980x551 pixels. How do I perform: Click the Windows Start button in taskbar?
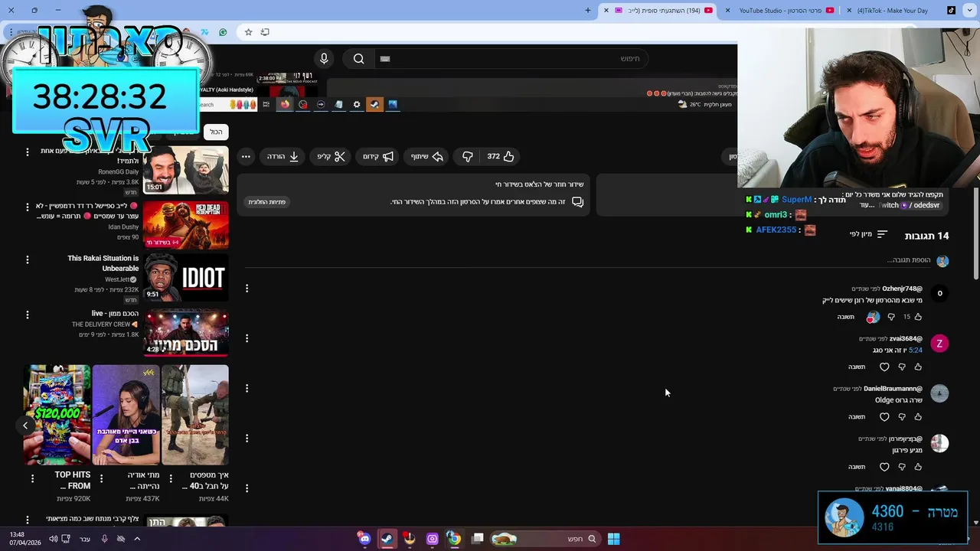click(x=613, y=539)
